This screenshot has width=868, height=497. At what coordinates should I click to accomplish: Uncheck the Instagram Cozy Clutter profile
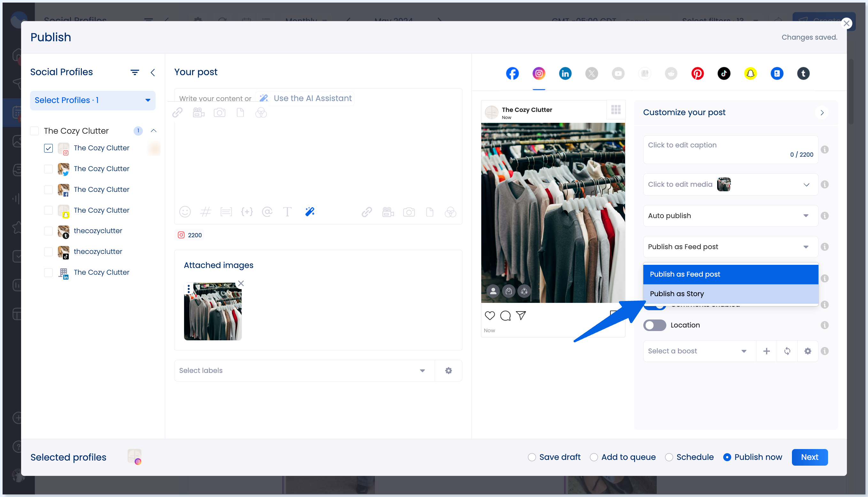[x=49, y=148]
